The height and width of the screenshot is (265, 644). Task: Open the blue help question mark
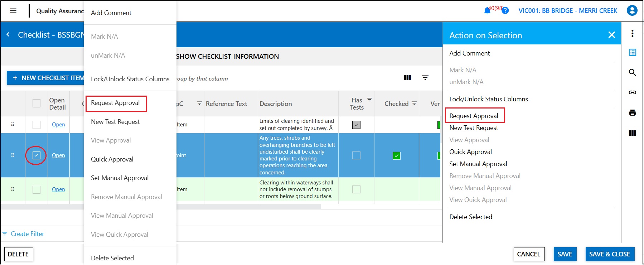[505, 11]
